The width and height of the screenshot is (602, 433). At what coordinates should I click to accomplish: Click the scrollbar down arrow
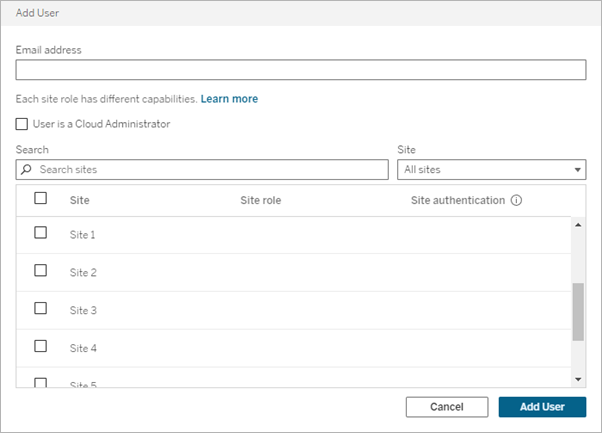click(x=578, y=379)
